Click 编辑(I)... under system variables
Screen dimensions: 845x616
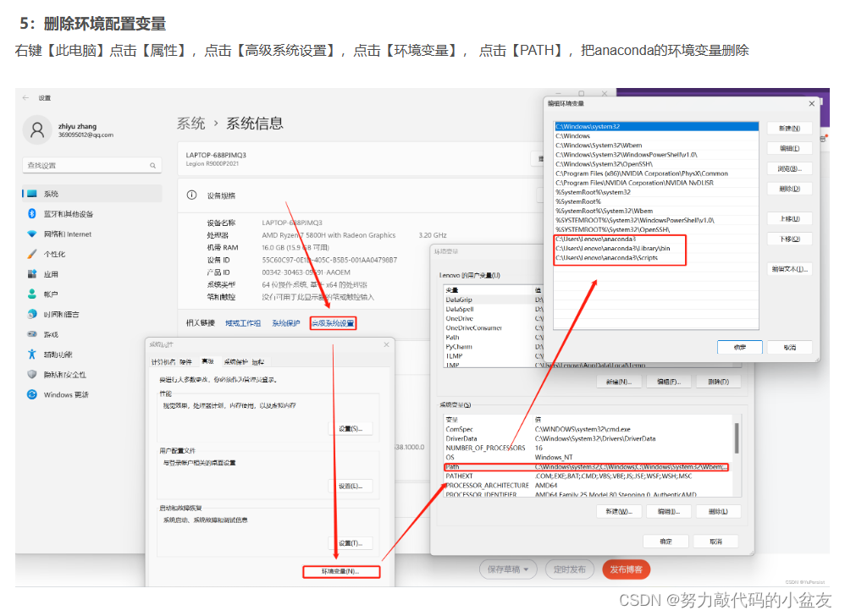[x=668, y=512]
